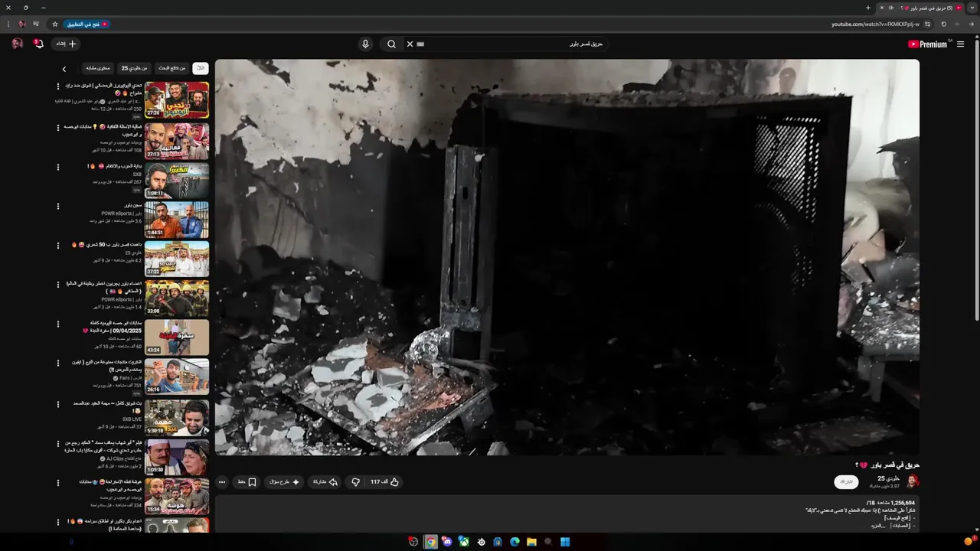Like the video (117 ألف)
Screen dimensions: 980x551
(x=385, y=482)
